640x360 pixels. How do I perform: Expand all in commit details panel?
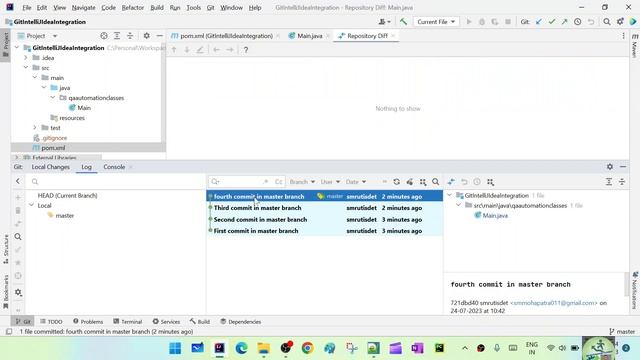click(609, 182)
